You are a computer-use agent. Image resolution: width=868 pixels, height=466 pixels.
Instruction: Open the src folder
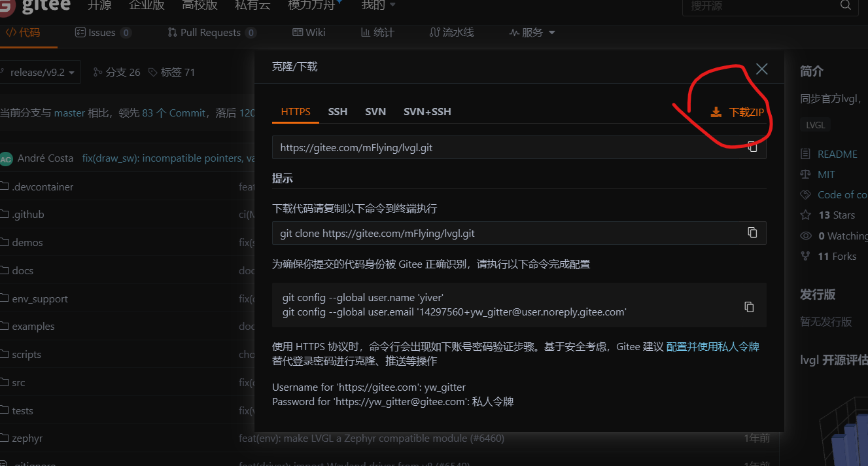pos(18,382)
